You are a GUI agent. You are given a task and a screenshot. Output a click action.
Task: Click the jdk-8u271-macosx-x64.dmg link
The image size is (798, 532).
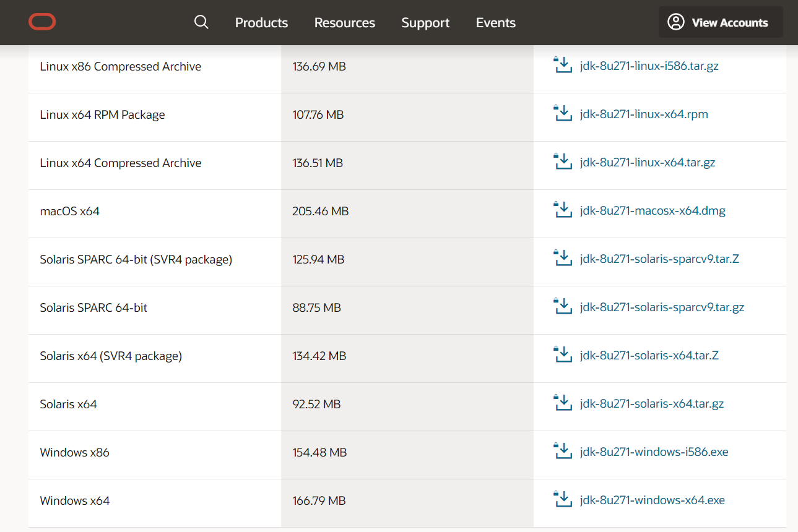pos(653,211)
